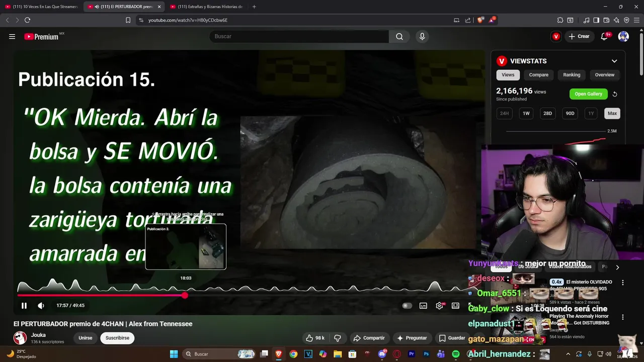Open options for 'El misterio OLVIDADO' video

[x=623, y=283]
